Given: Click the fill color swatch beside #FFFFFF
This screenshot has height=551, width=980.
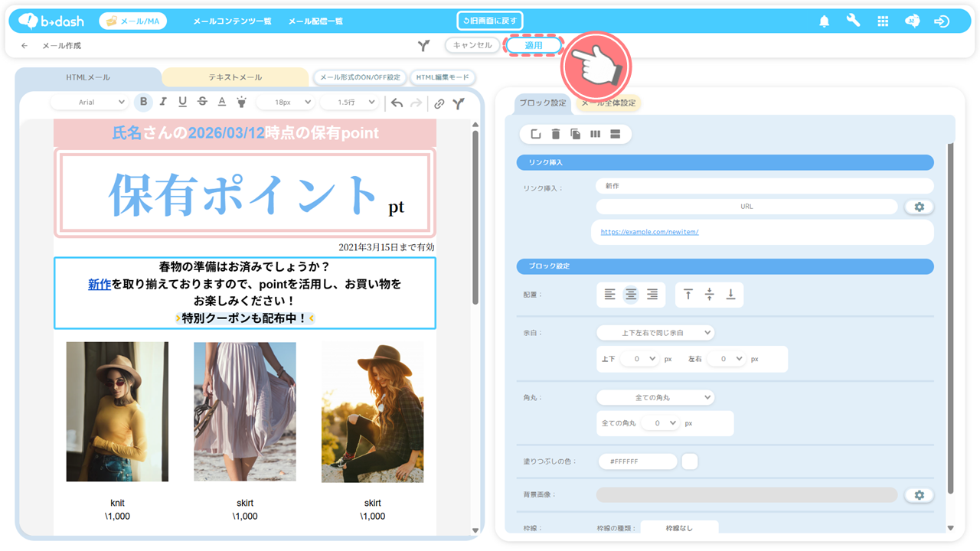Looking at the screenshot, I should (689, 461).
